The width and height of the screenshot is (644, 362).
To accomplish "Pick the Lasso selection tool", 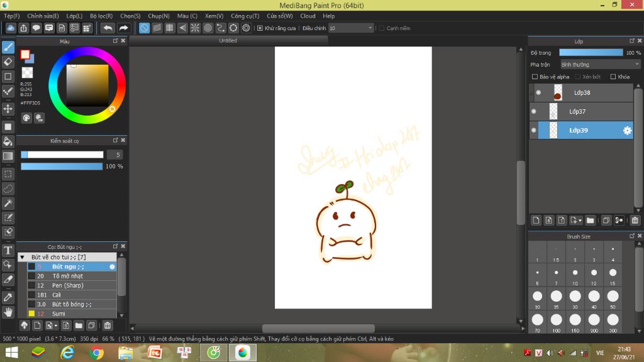I will tap(8, 189).
